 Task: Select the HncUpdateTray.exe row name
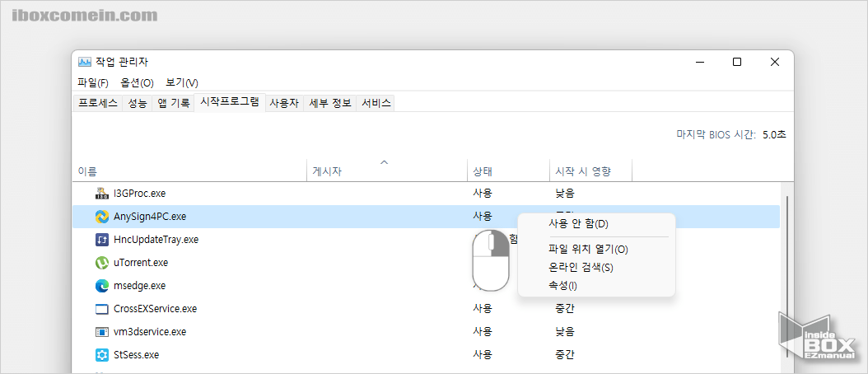tap(156, 240)
